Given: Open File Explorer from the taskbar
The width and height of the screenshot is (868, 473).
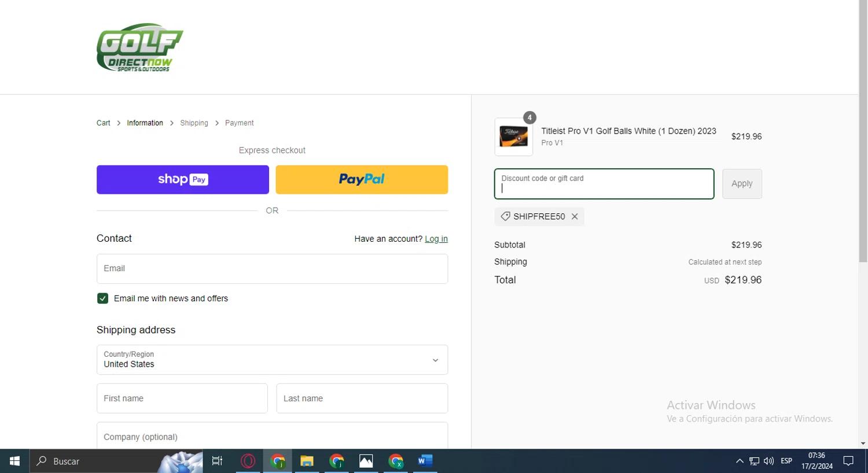Looking at the screenshot, I should [x=307, y=461].
